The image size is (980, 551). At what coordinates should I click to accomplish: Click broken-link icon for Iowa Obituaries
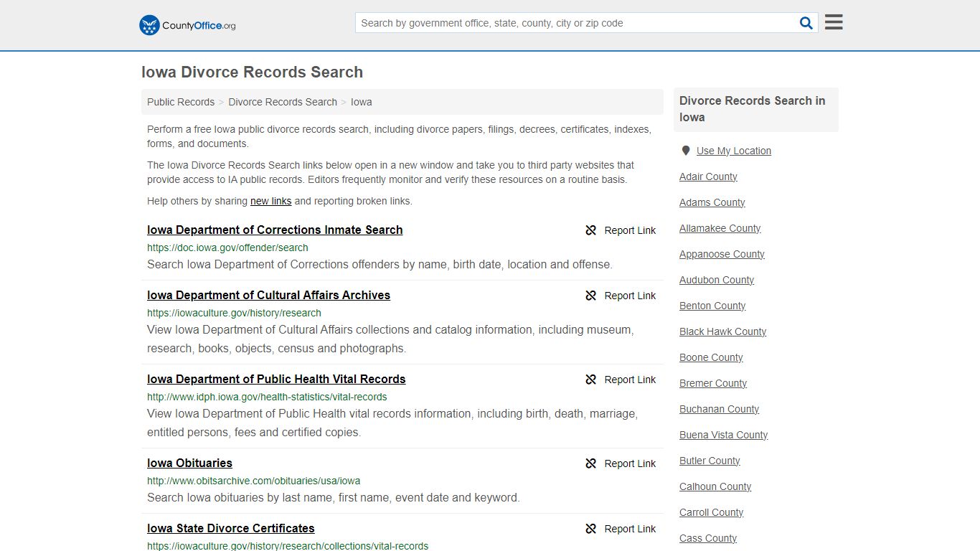tap(591, 463)
